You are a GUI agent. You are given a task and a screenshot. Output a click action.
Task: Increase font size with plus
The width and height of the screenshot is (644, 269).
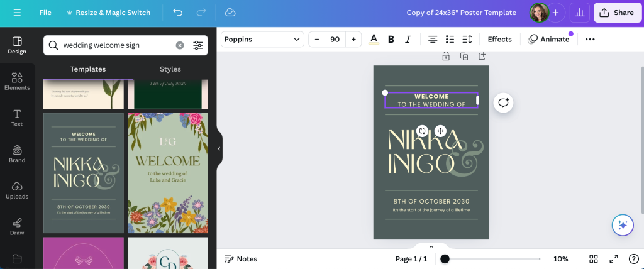point(353,40)
